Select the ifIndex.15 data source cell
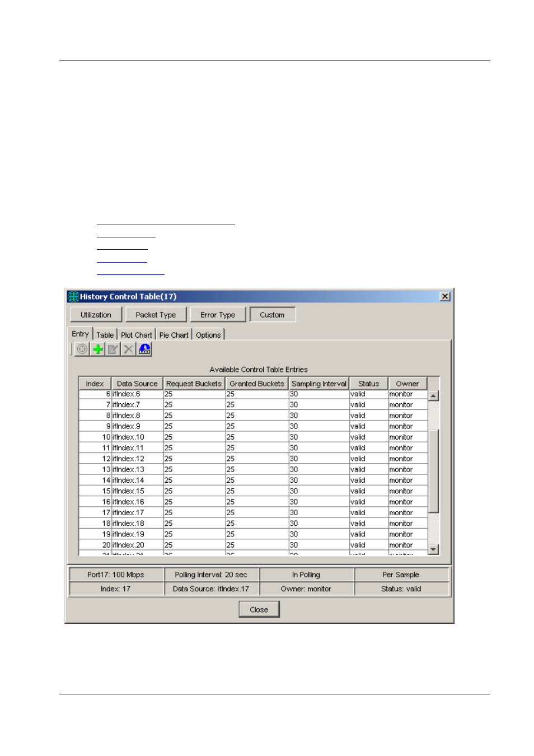The height and width of the screenshot is (756, 534). coord(137,491)
